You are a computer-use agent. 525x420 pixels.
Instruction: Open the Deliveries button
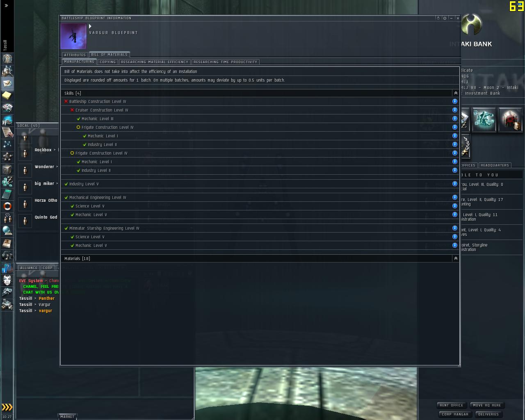(x=488, y=414)
